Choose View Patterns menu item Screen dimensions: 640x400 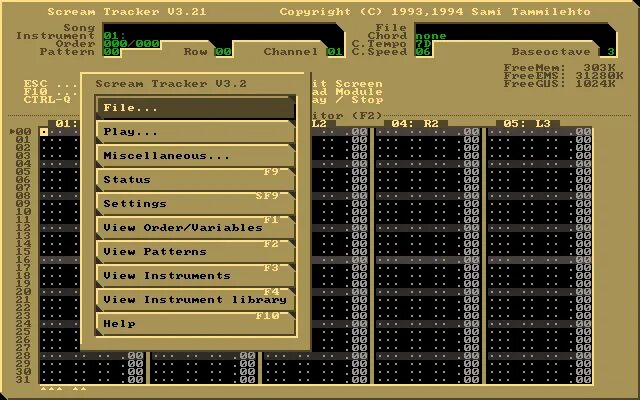[x=196, y=252]
